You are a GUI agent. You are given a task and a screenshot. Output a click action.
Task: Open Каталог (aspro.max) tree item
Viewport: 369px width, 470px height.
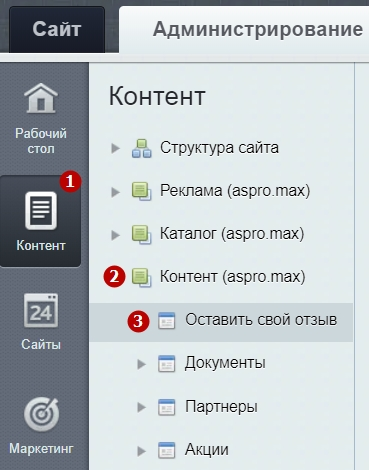[x=232, y=234]
